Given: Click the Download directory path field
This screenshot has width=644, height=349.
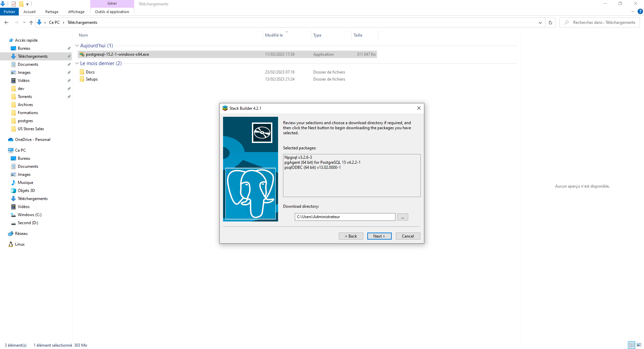Looking at the screenshot, I should tap(345, 217).
